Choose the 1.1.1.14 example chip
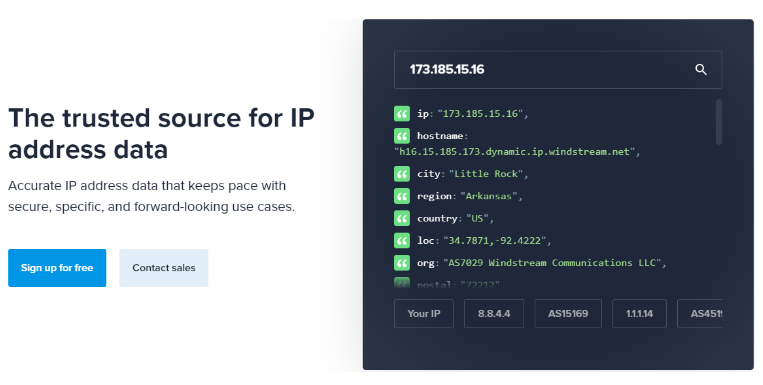The image size is (763, 385). point(639,313)
